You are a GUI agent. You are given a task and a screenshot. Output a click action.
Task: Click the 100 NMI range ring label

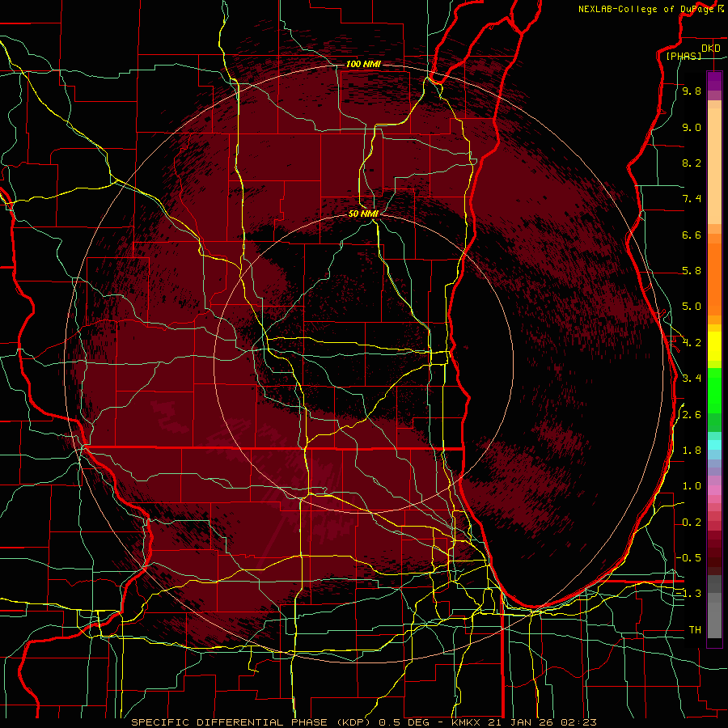click(x=363, y=64)
